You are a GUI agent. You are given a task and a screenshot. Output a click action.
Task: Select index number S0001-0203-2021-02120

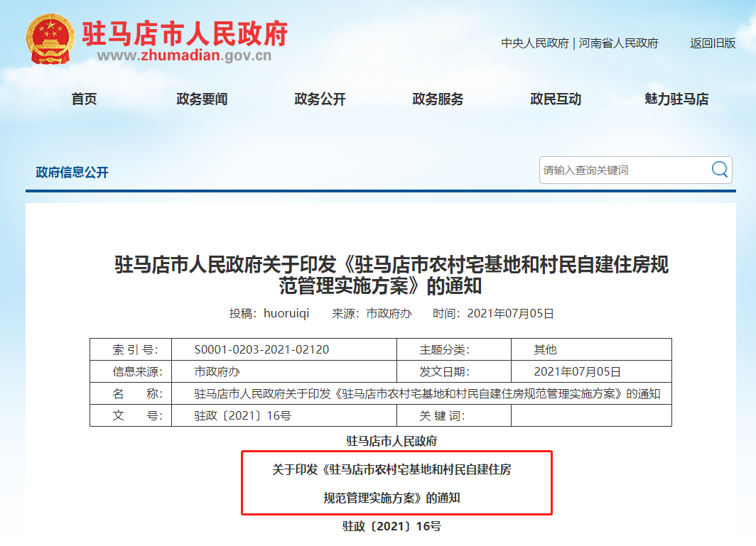point(261,349)
